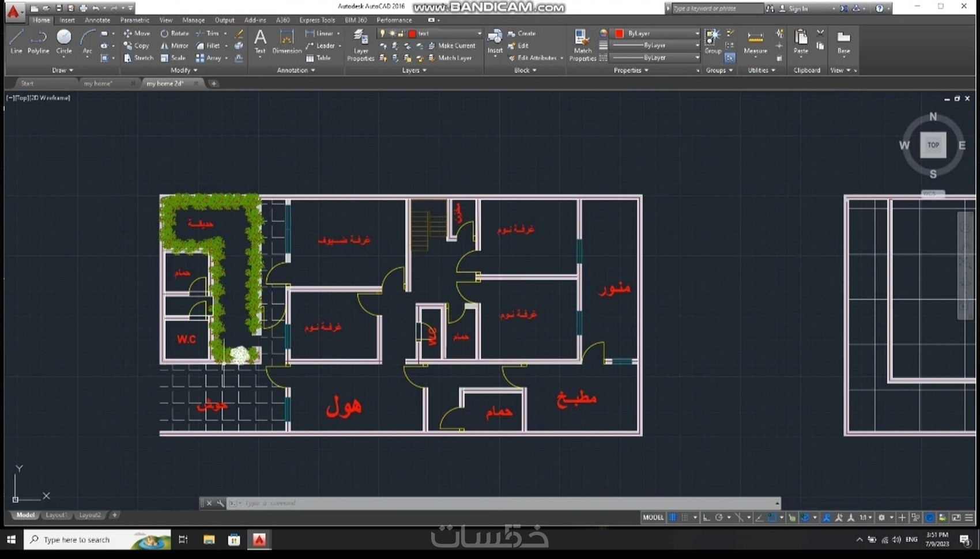Activate the Scale tool
Viewport: 980px width, 559px height.
173,58
